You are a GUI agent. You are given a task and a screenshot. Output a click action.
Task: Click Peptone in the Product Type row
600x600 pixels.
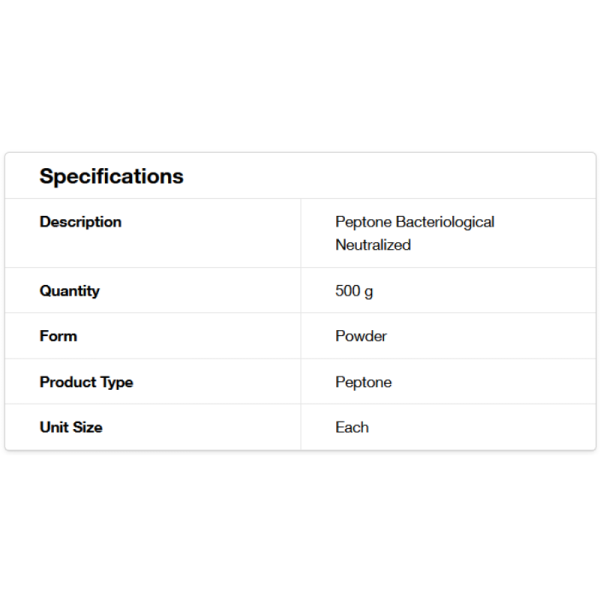click(x=363, y=382)
